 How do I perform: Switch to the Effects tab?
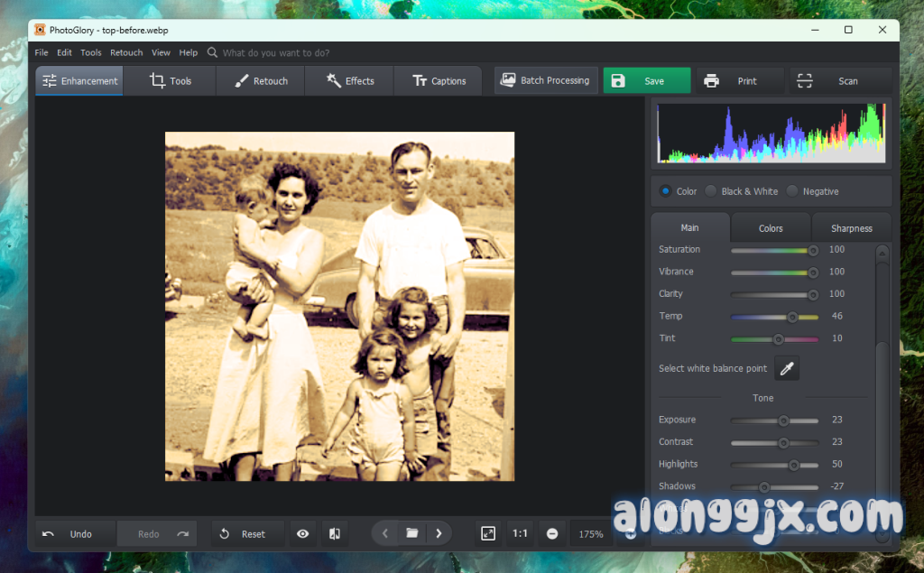[350, 81]
